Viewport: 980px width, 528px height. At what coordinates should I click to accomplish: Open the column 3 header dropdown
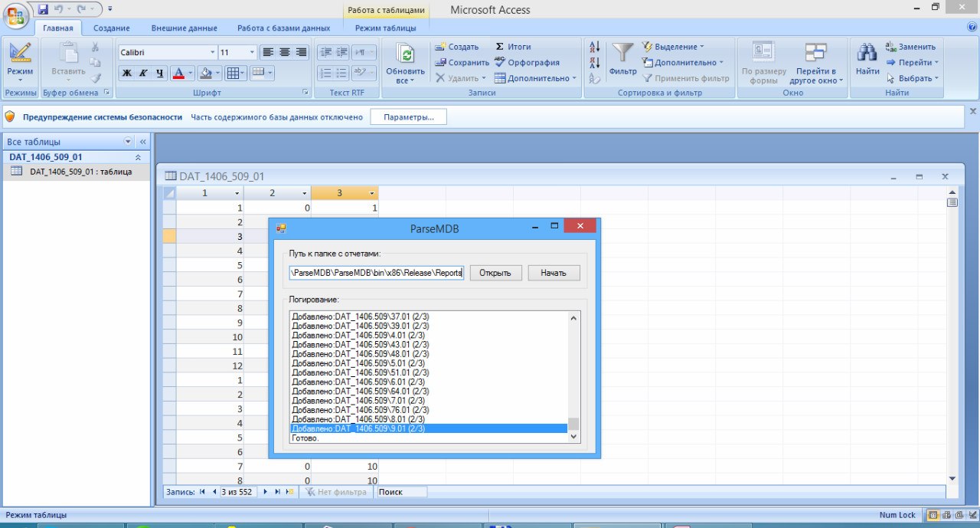(373, 194)
